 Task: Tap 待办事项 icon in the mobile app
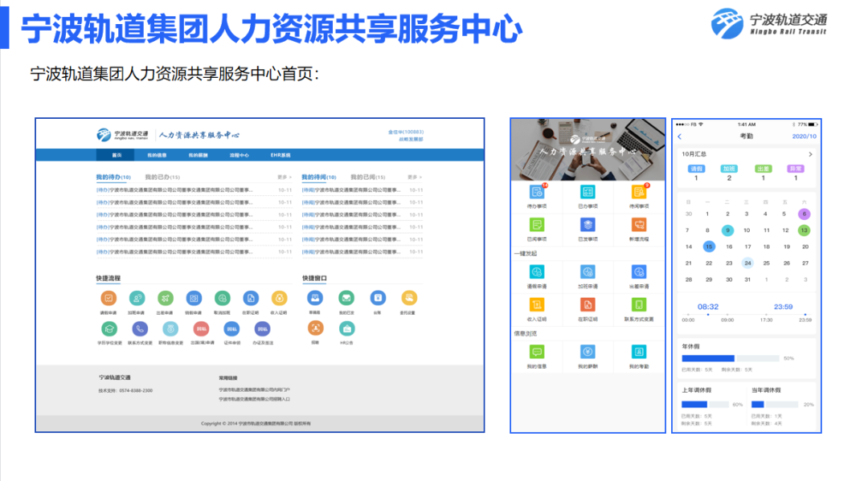coord(536,193)
